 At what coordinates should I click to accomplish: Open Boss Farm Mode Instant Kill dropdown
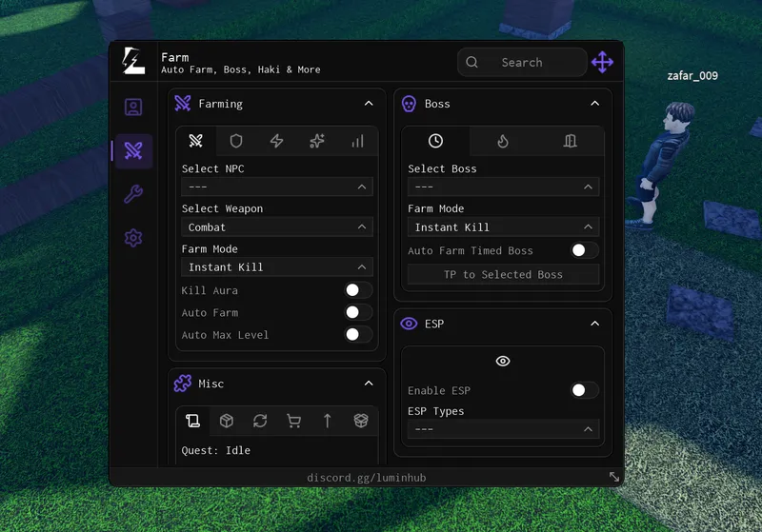[503, 227]
